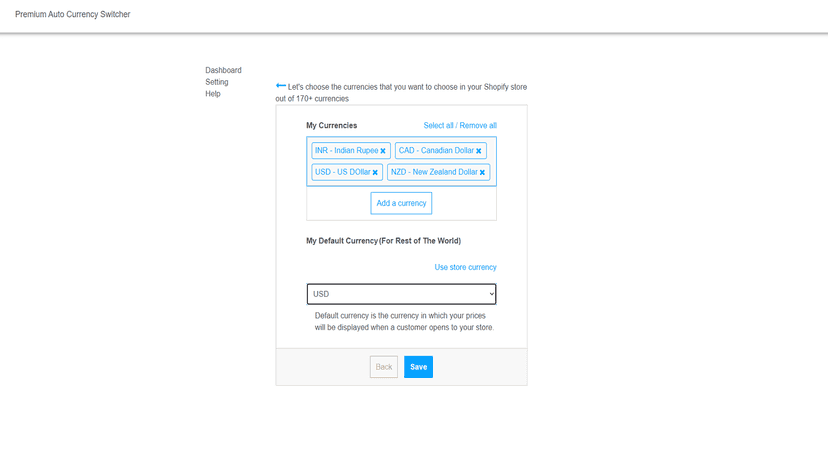Viewport: 828px width, 466px height.
Task: Open the Setting menu item
Action: tap(217, 82)
